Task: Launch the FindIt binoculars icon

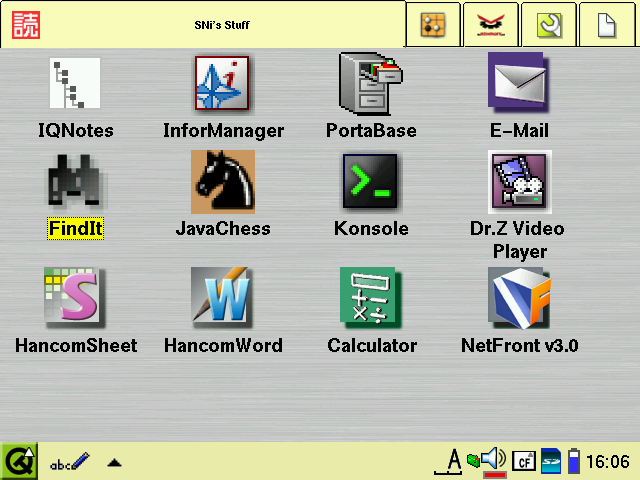Action: [75, 180]
